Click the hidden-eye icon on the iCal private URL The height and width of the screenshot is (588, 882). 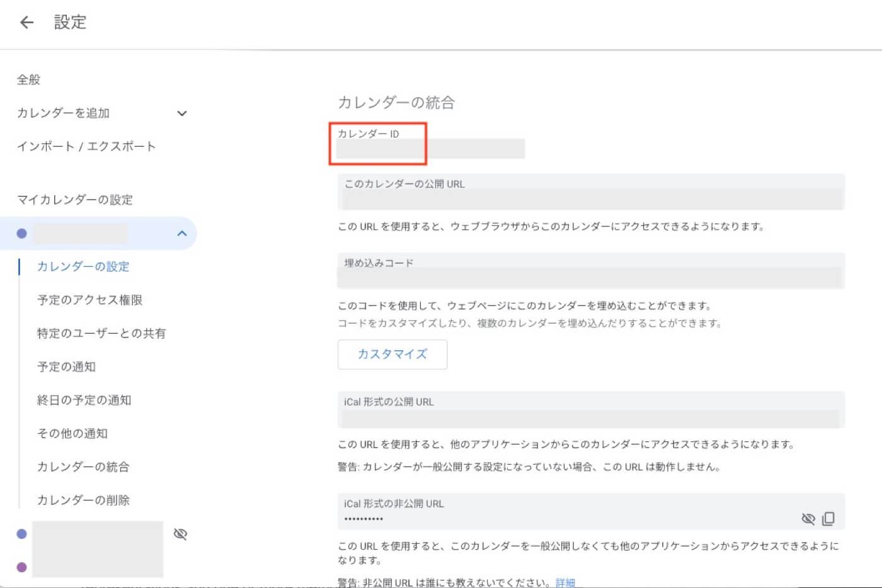tap(808, 518)
